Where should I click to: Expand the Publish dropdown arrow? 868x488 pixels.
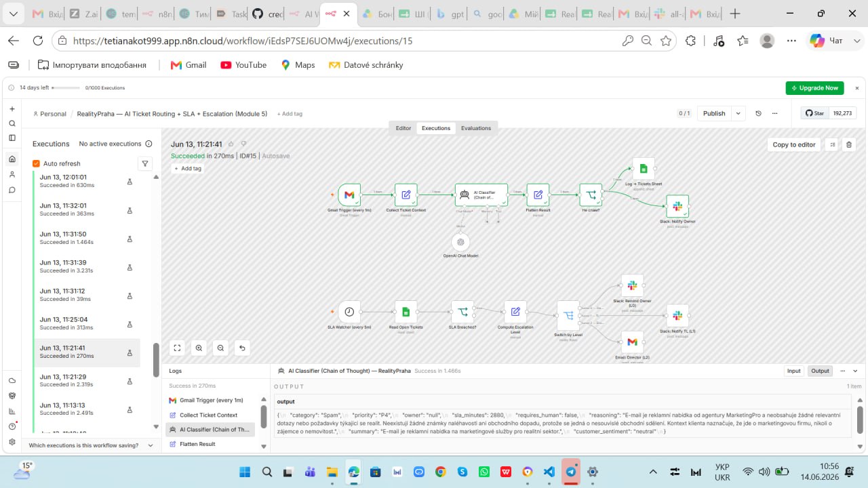(738, 113)
